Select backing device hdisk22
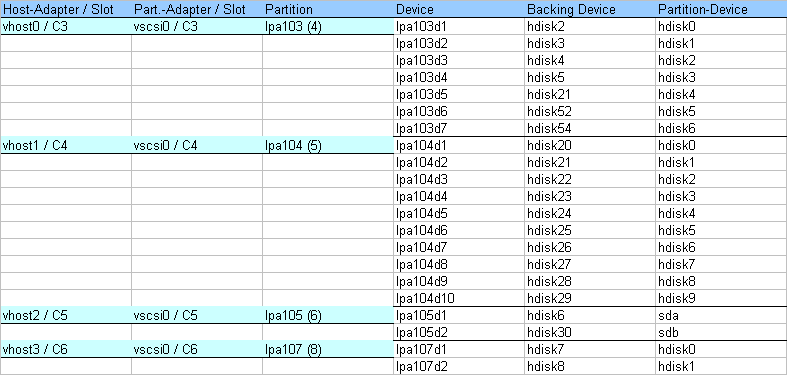Screen dimensions: 787x375 590,179
